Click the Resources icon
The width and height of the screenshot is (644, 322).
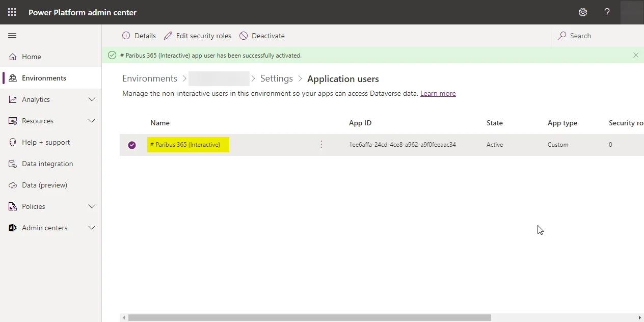(13, 121)
